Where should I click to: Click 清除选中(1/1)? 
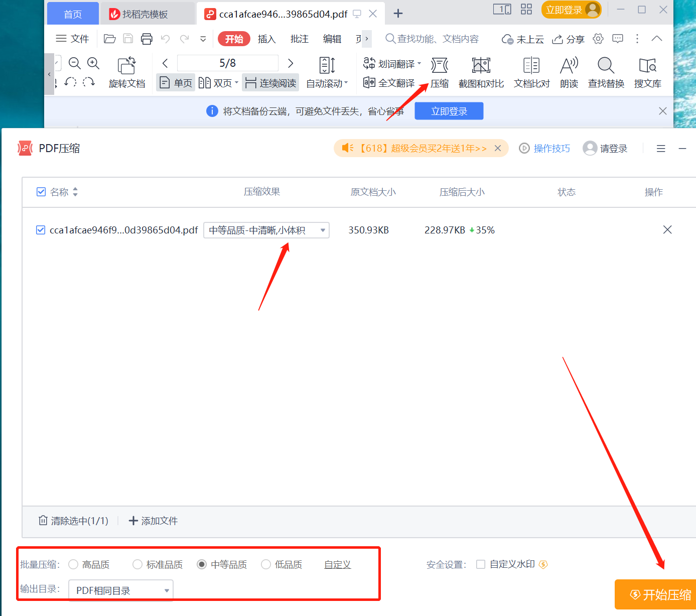(x=74, y=521)
